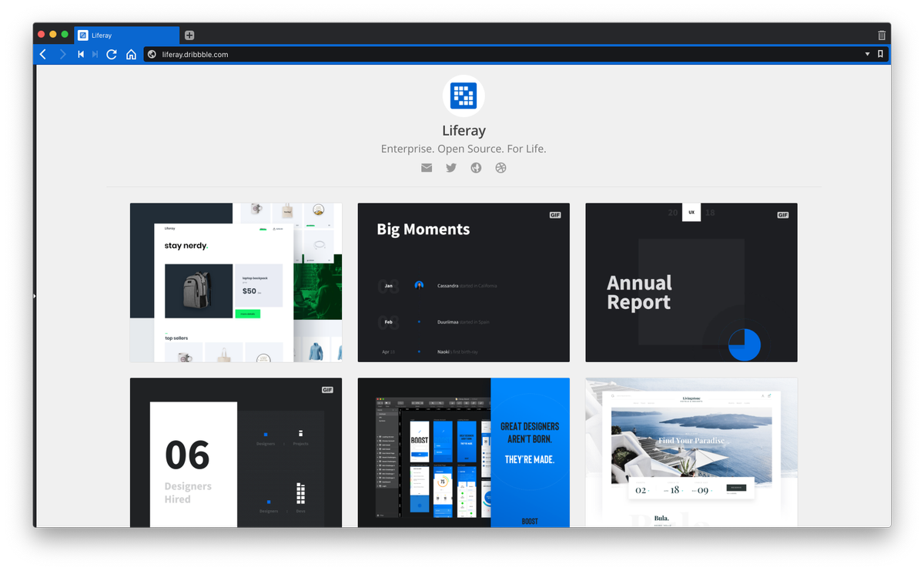The width and height of the screenshot is (924, 571).
Task: Open the Annual Report shot
Action: tap(691, 283)
